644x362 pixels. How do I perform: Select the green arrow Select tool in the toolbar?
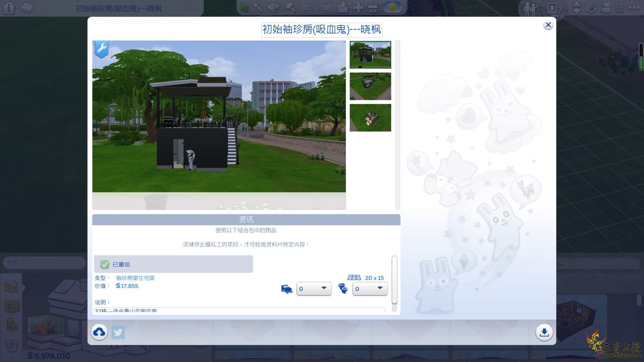pyautogui.click(x=245, y=8)
